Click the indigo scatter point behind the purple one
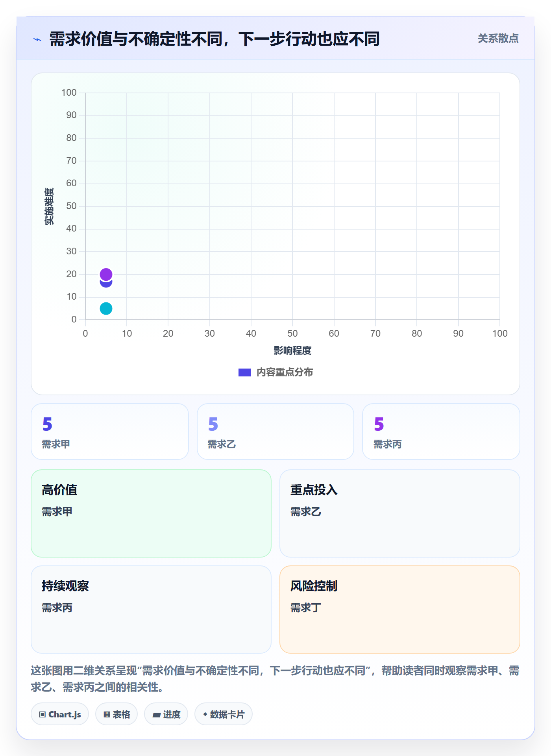The width and height of the screenshot is (551, 756). click(106, 284)
